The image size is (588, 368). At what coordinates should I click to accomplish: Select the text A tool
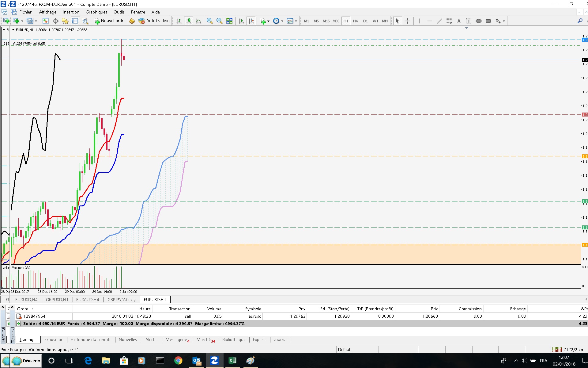click(459, 21)
